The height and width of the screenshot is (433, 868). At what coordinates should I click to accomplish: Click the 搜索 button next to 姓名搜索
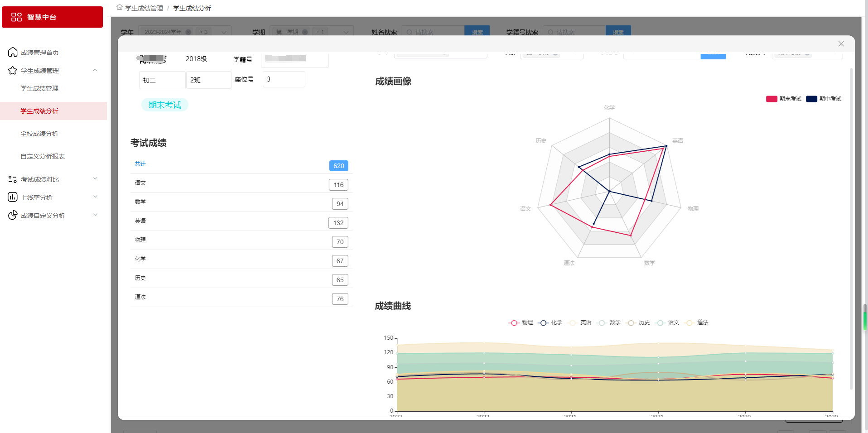click(477, 32)
